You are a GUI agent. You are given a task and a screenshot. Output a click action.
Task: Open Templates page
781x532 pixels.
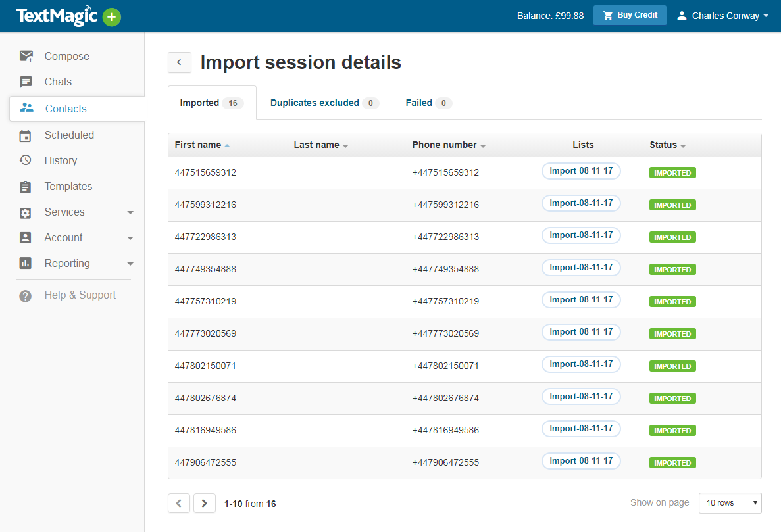pyautogui.click(x=68, y=186)
